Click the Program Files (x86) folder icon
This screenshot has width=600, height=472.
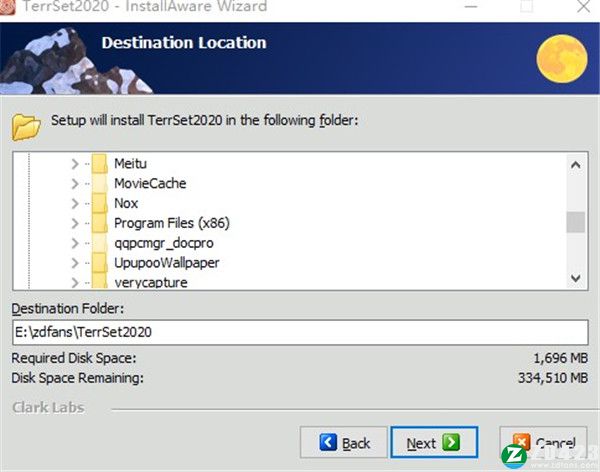pyautogui.click(x=100, y=223)
